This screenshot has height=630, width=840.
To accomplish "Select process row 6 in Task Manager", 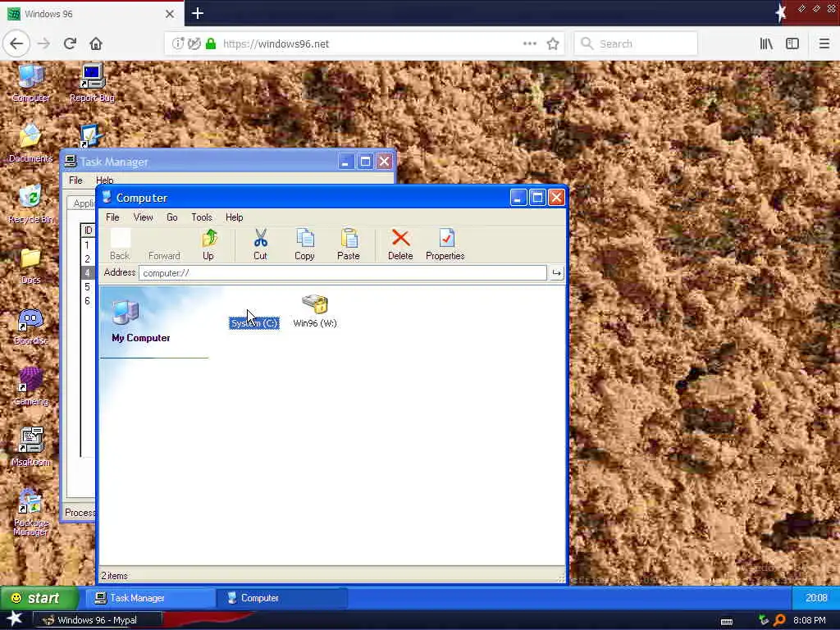I will [87, 301].
